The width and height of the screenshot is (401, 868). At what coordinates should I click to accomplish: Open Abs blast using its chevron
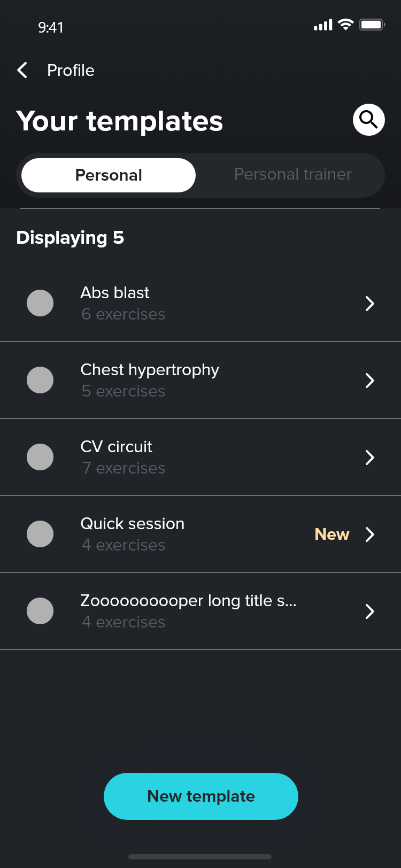(369, 304)
